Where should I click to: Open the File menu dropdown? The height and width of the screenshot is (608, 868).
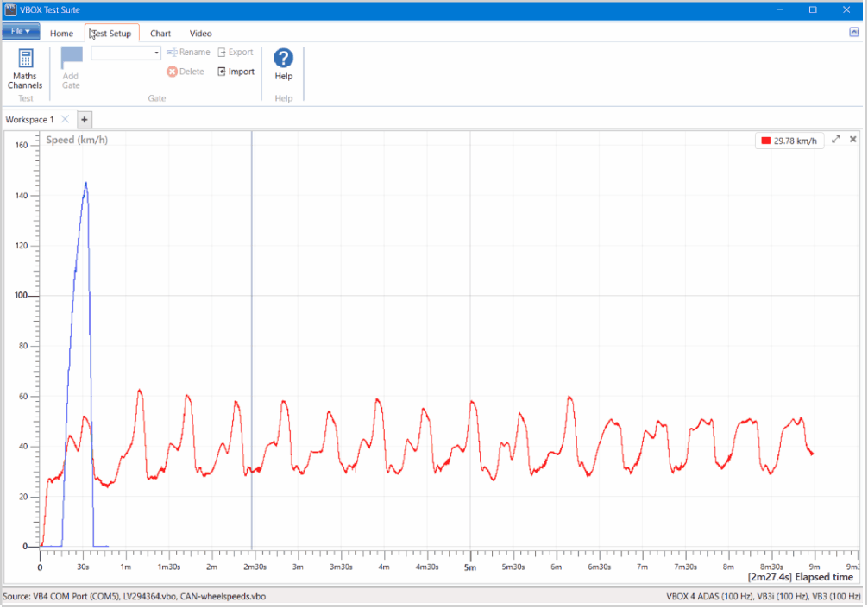pyautogui.click(x=21, y=32)
